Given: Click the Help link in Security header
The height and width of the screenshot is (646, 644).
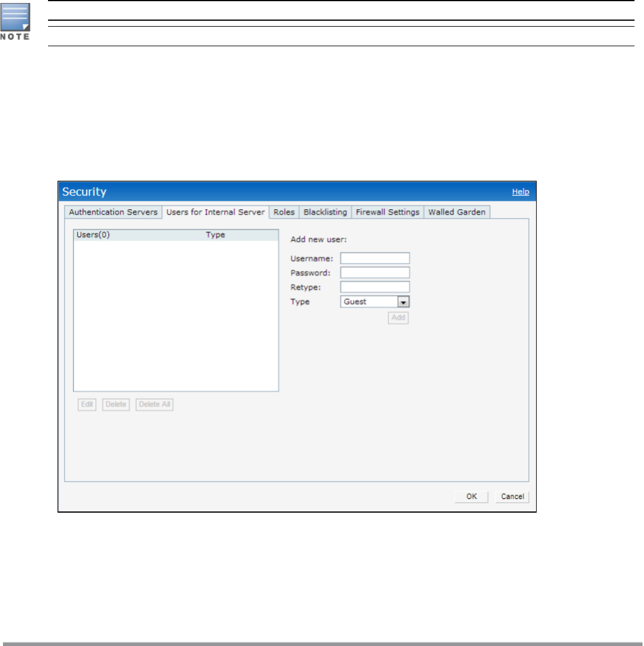Looking at the screenshot, I should pos(520,191).
